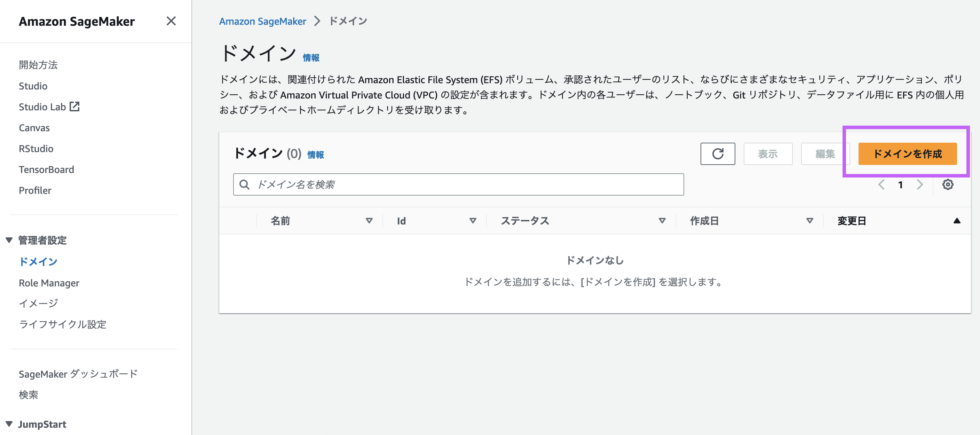Go to previous page arrow
The height and width of the screenshot is (435, 980).
pyautogui.click(x=881, y=184)
